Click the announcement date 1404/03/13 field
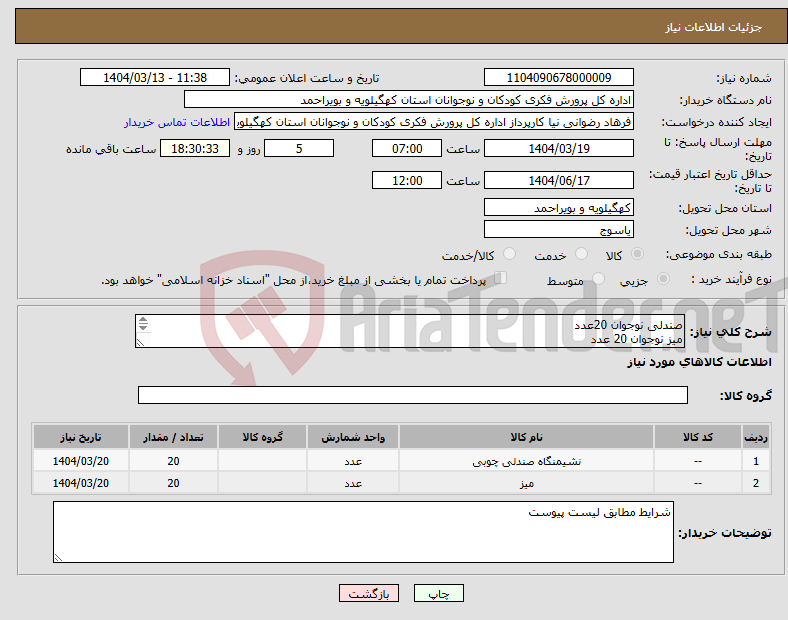This screenshot has width=788, height=620. (155, 77)
